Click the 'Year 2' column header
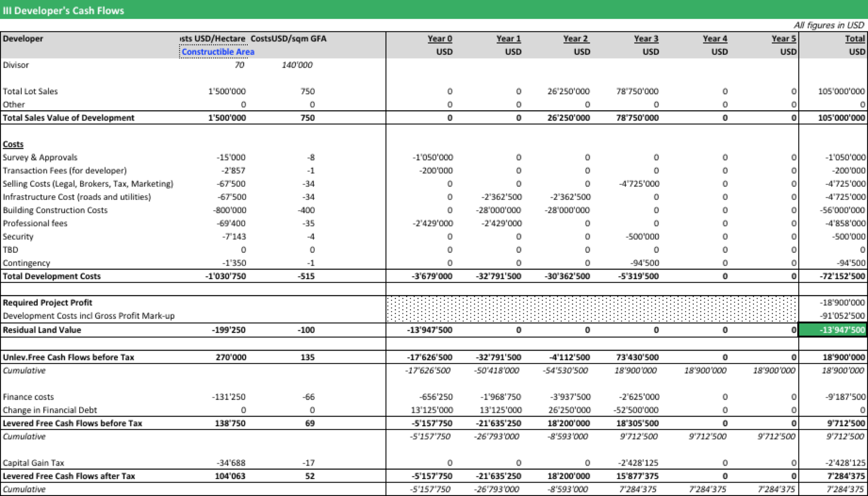This screenshot has height=496, width=868. [576, 39]
